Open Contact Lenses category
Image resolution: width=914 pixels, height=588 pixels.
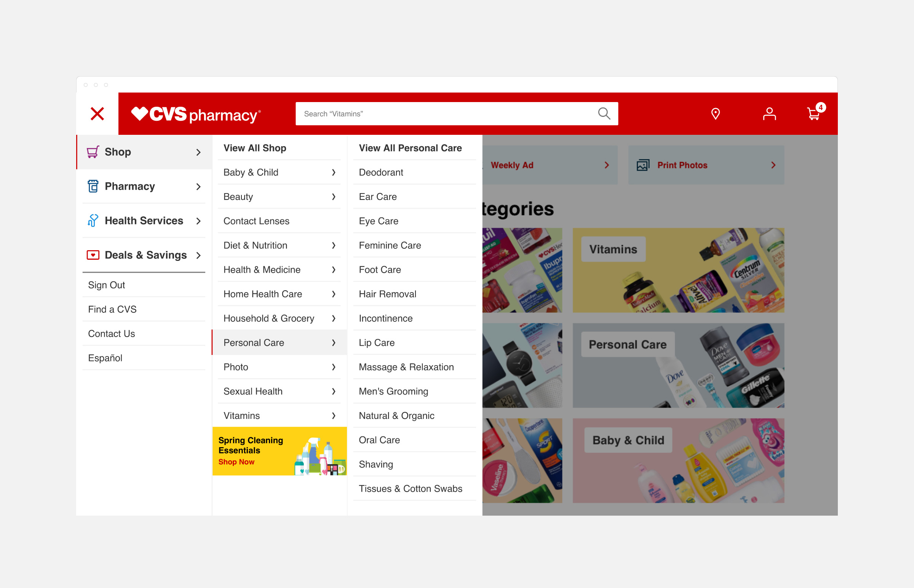pyautogui.click(x=280, y=221)
